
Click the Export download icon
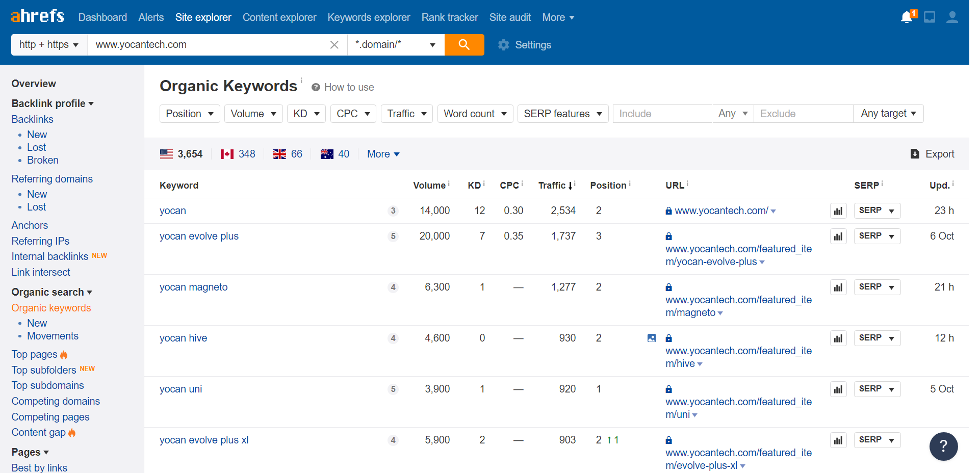pos(915,154)
